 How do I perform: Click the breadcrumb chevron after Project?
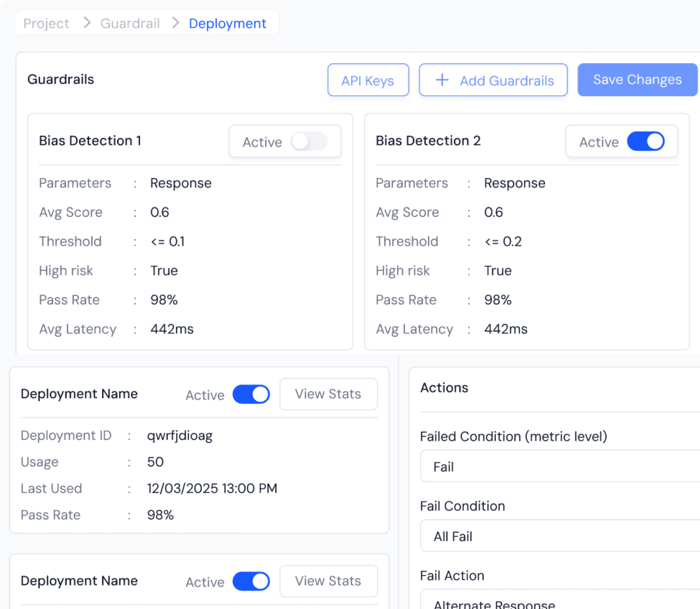[87, 23]
